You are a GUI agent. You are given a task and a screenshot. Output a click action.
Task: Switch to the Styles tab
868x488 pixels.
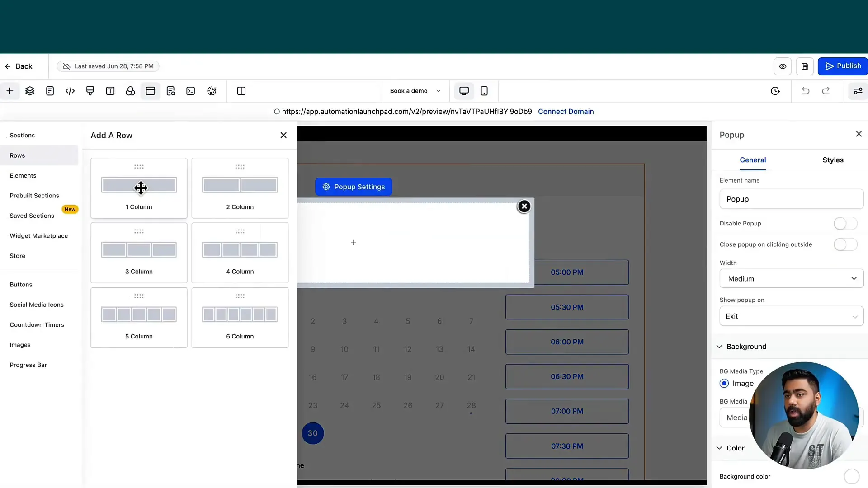pos(833,160)
